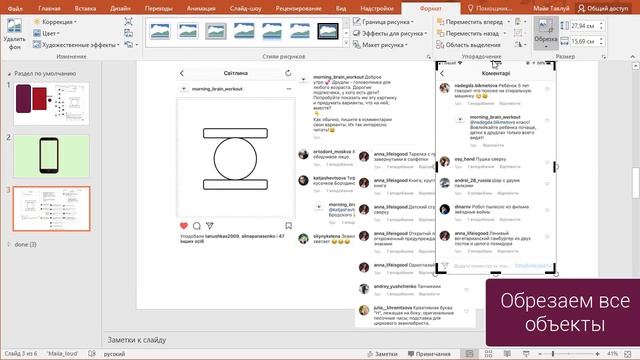Switch to the Надстройки tab
The width and height of the screenshot is (640, 360).
(x=377, y=8)
